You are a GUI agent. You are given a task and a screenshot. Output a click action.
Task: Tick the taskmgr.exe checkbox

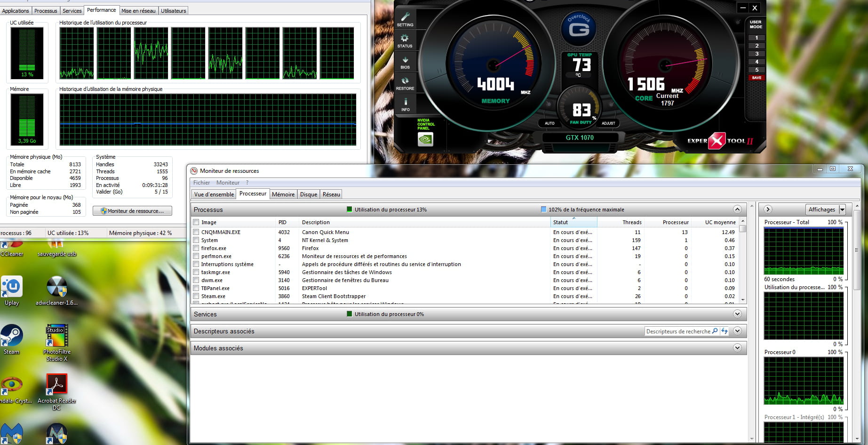click(x=196, y=272)
